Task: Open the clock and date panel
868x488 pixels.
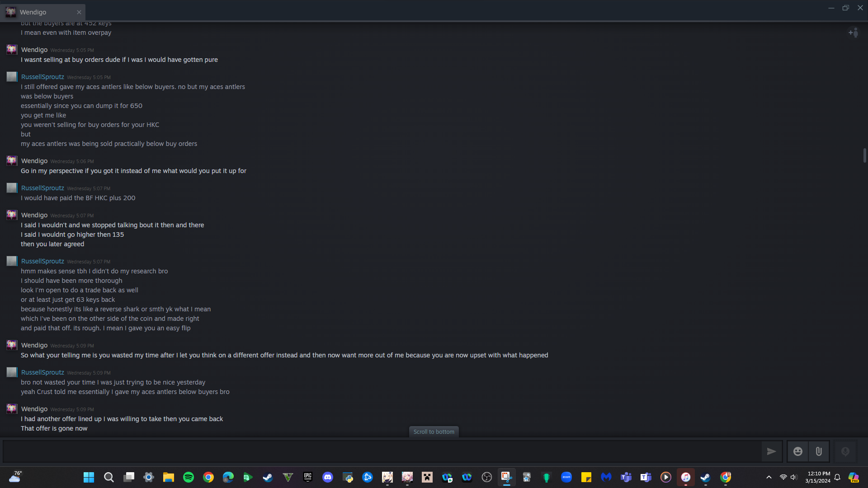Action: (817, 477)
